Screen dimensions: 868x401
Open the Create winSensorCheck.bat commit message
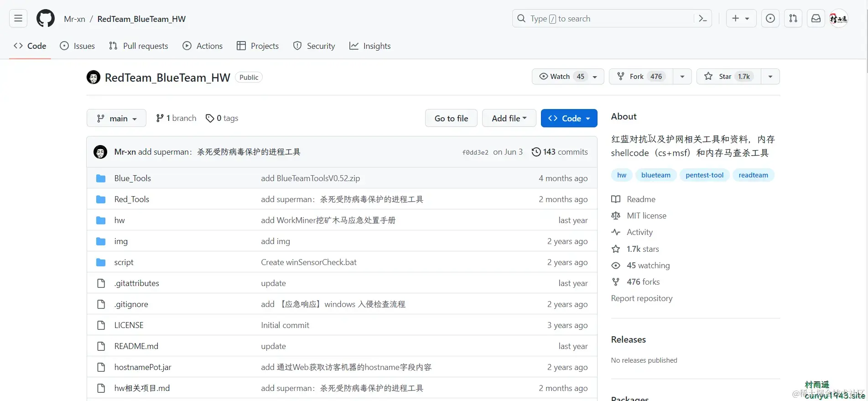point(309,262)
